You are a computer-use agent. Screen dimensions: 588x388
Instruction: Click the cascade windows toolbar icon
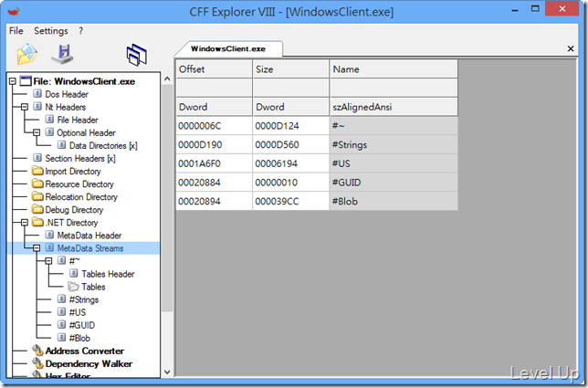pyautogui.click(x=137, y=55)
